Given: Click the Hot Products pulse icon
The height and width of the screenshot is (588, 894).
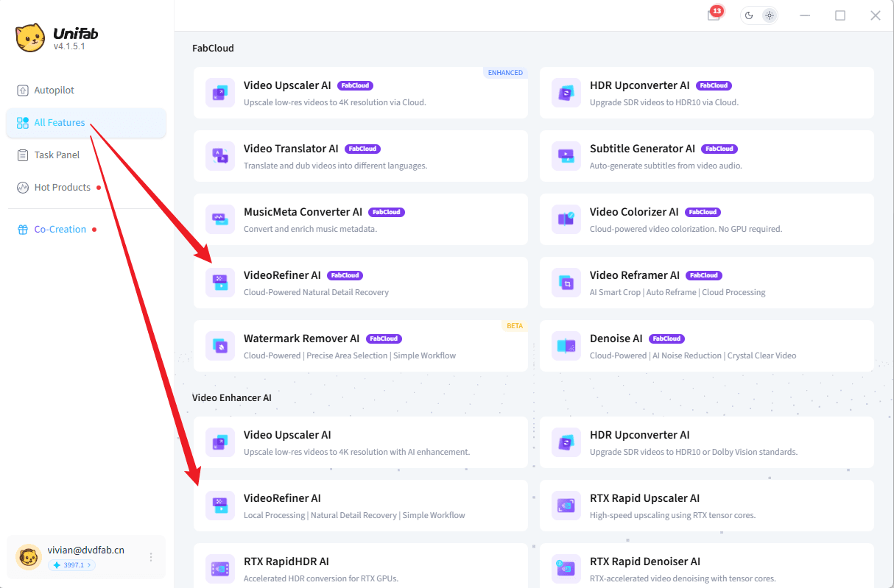Looking at the screenshot, I should tap(22, 188).
